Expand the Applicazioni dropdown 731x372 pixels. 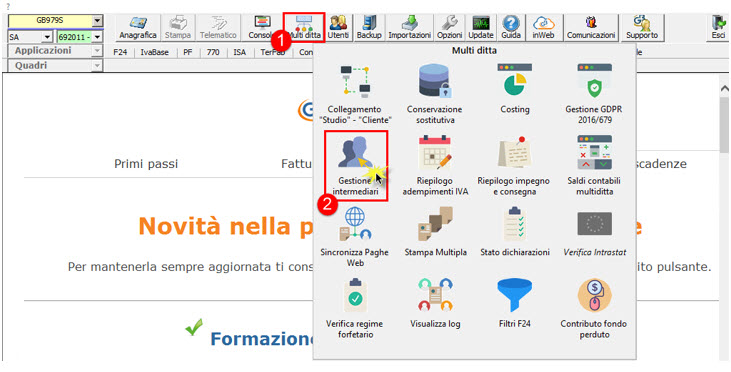click(97, 51)
